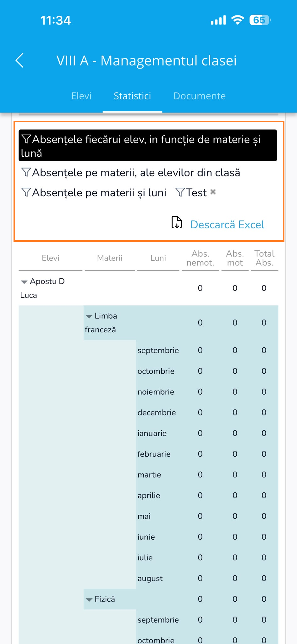Screen dimensions: 297x644
Task: Collapse the Fizică subject group
Action: tap(89, 600)
